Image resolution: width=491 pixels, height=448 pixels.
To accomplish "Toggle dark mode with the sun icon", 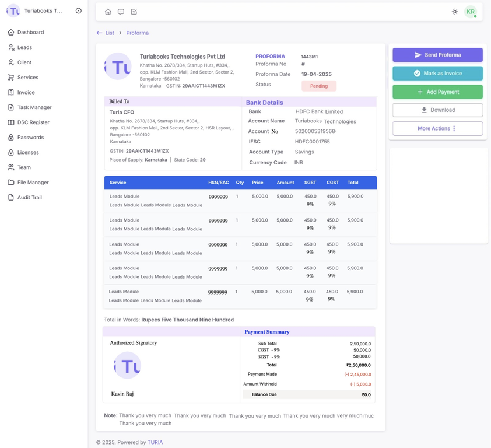I will click(x=455, y=11).
